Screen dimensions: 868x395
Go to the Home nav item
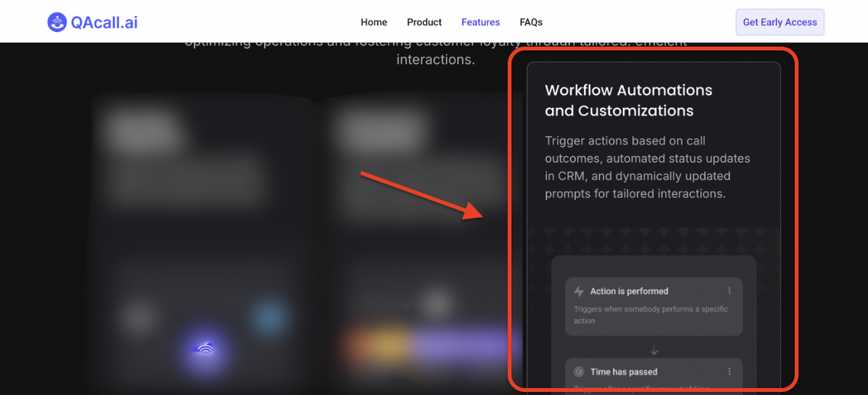click(x=373, y=22)
